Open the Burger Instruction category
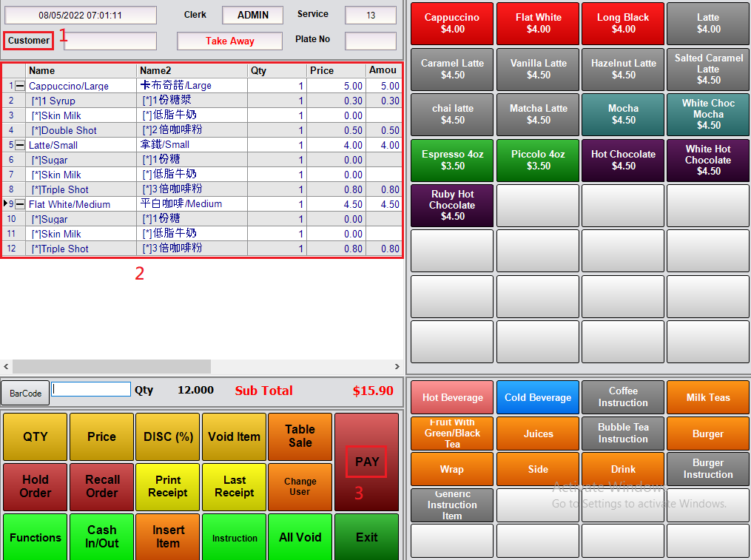 pyautogui.click(x=708, y=469)
